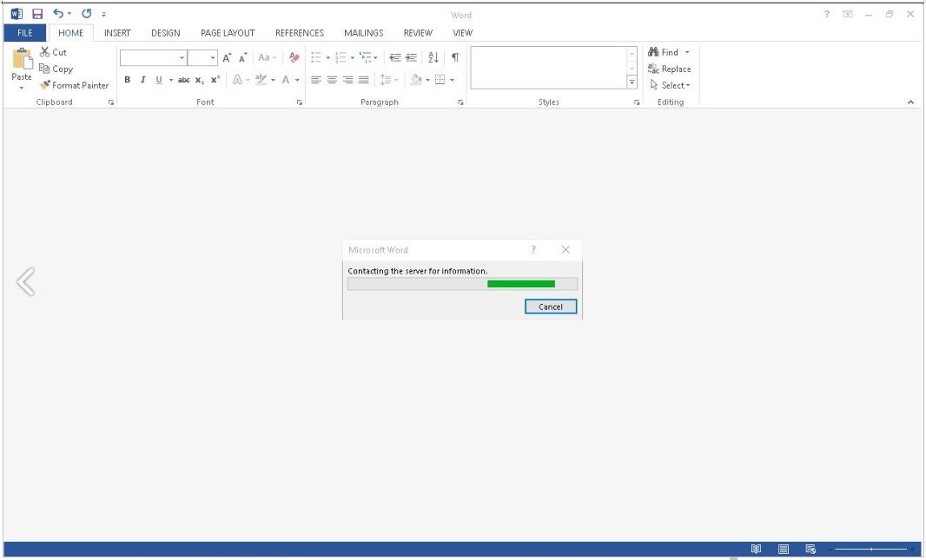Apply strikethrough formatting
The height and width of the screenshot is (560, 926).
(183, 79)
